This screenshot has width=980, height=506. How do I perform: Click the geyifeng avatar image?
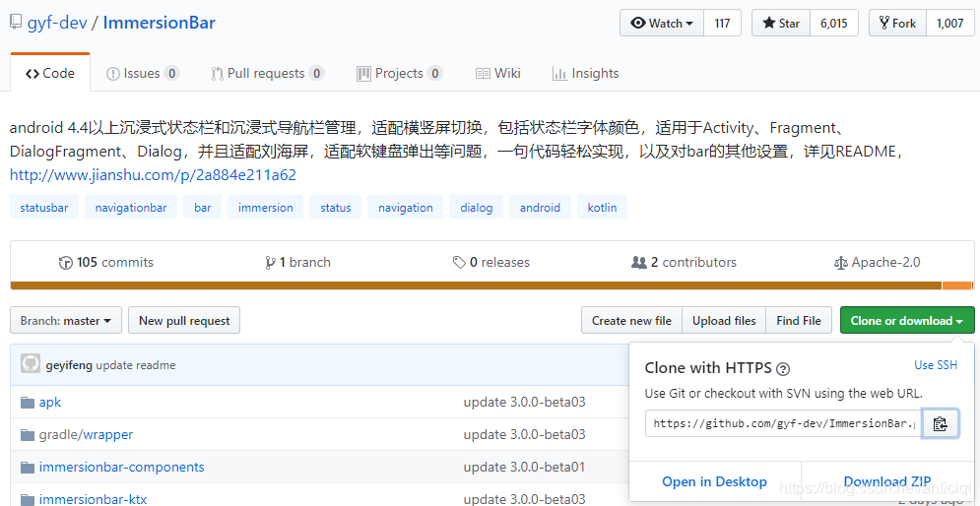click(x=31, y=364)
